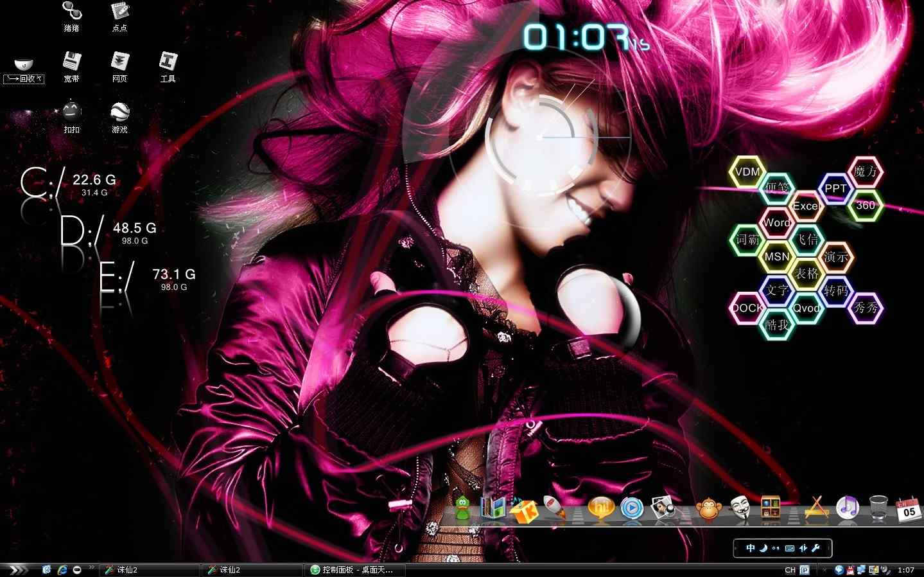Launch the 360 hexagon shortcut
The width and height of the screenshot is (924, 577).
tap(866, 205)
